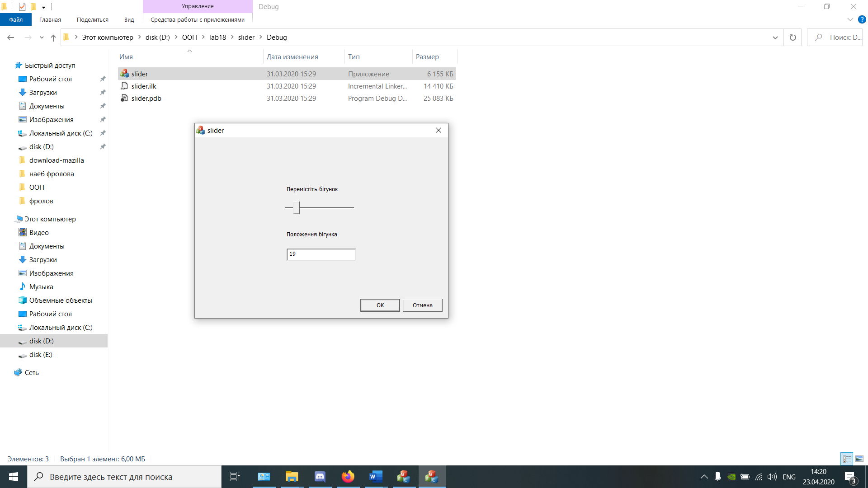Screen dimensions: 868x488
Task: Switch to large thumbnails view icon
Action: click(x=859, y=459)
